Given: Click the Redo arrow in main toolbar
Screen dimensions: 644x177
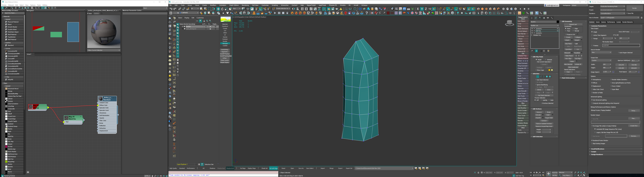Looking at the screenshot, I should (x=175, y=9).
